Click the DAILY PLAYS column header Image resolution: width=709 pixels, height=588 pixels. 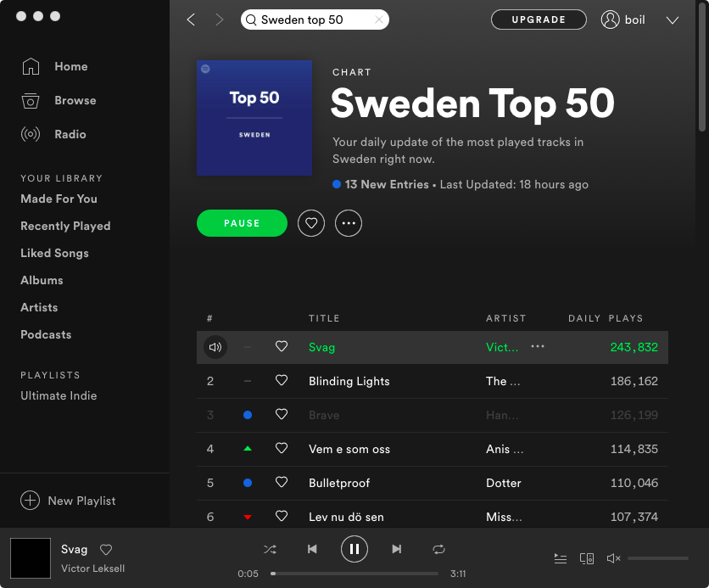(606, 318)
